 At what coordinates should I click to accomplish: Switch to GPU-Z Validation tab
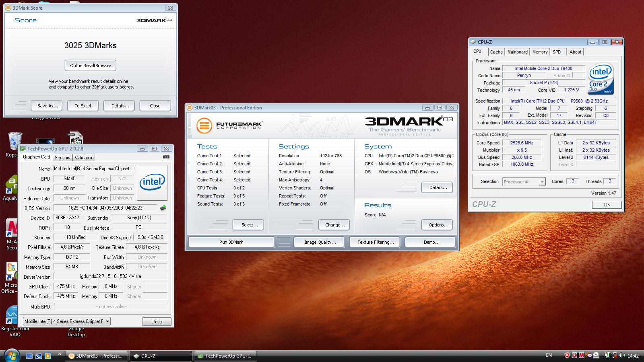point(84,158)
